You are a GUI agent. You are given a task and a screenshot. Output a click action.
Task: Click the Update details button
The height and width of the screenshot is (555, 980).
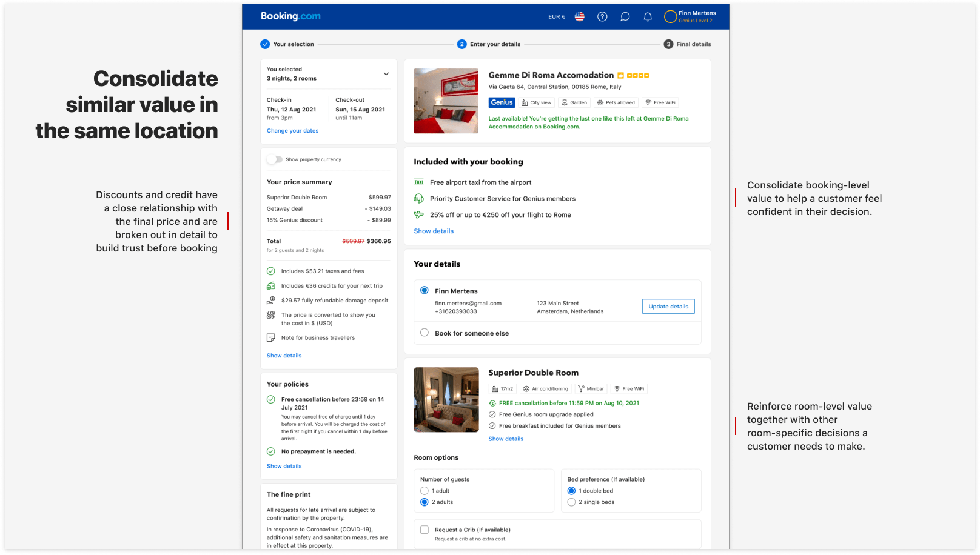[668, 307]
